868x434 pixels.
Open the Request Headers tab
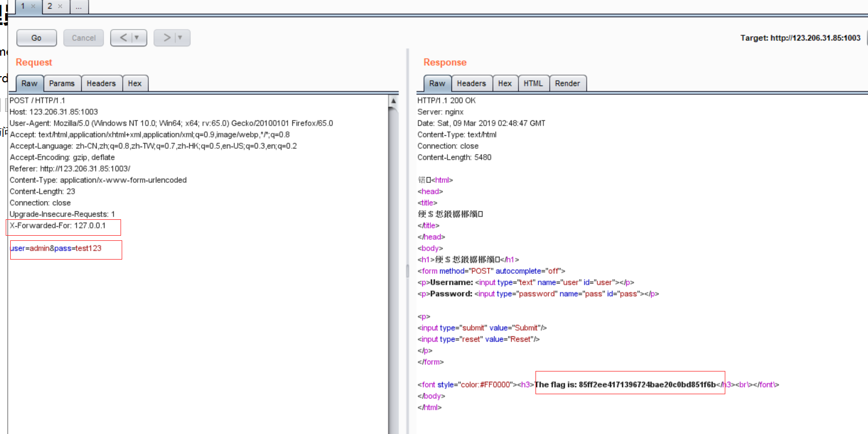pos(101,83)
